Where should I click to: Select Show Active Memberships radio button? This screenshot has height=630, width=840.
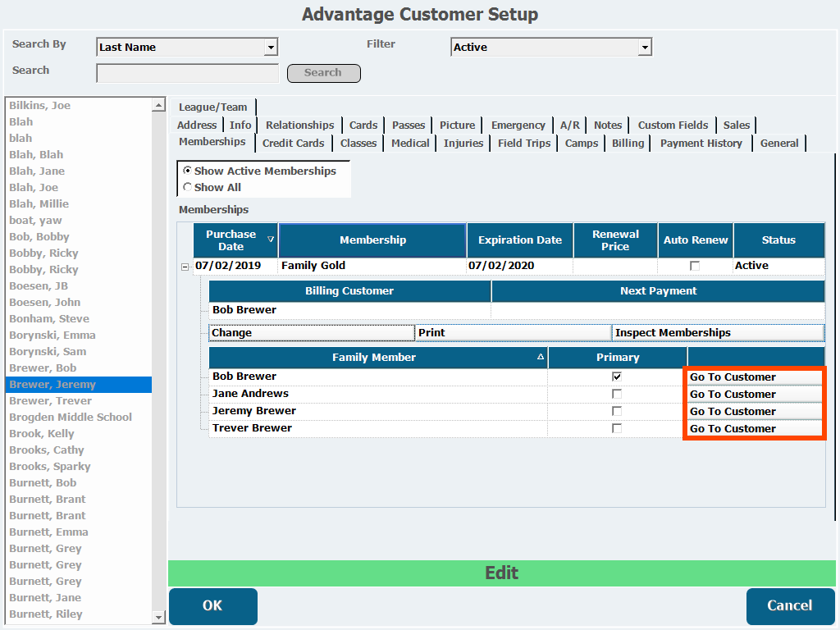[x=188, y=171]
